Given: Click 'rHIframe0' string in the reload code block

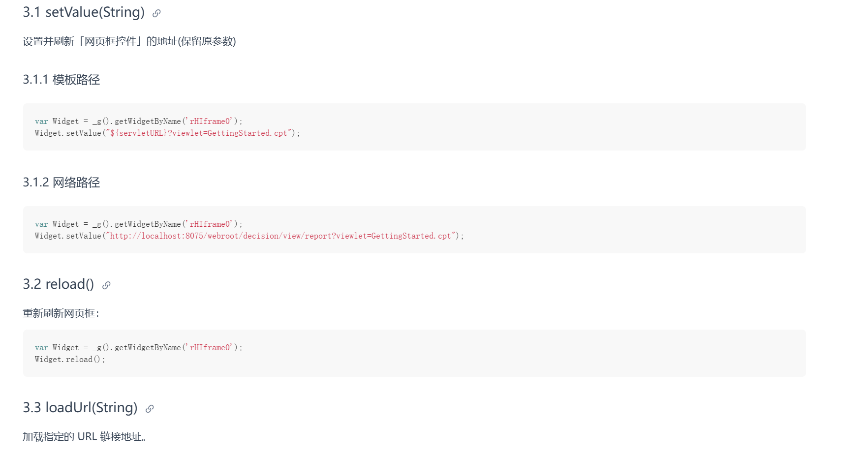Looking at the screenshot, I should 210,348.
